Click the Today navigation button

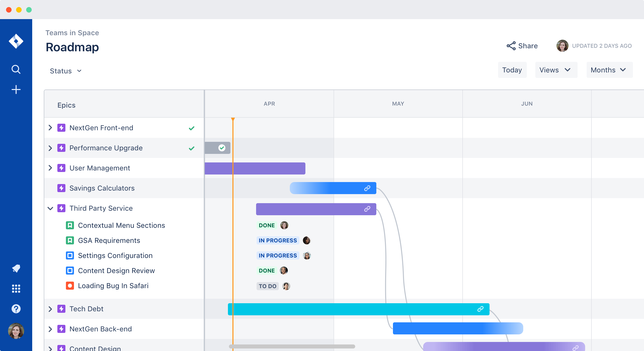(x=512, y=70)
